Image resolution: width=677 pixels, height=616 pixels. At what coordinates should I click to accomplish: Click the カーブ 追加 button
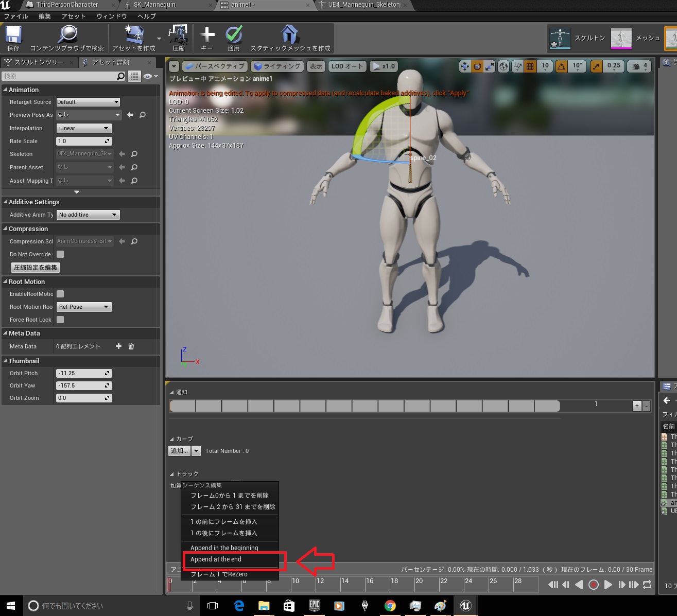click(x=180, y=450)
